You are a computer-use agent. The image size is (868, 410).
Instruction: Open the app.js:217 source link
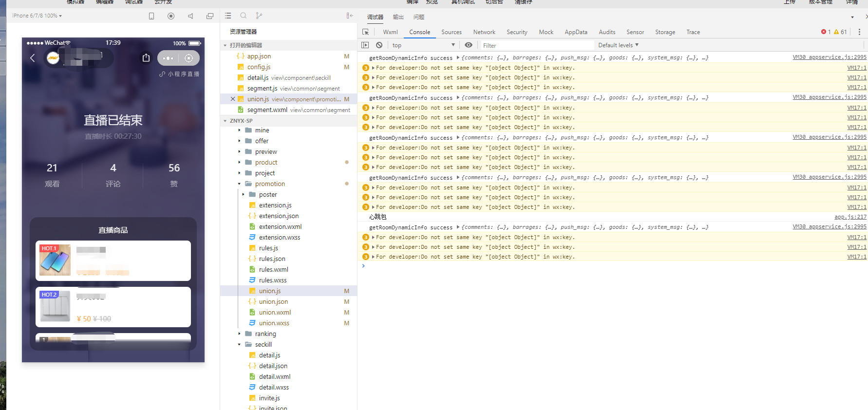point(850,217)
